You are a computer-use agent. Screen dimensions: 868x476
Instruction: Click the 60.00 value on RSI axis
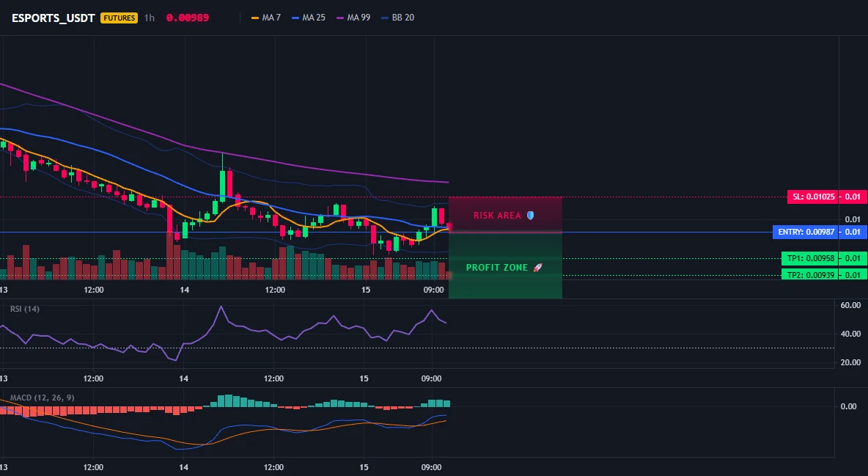pos(850,305)
